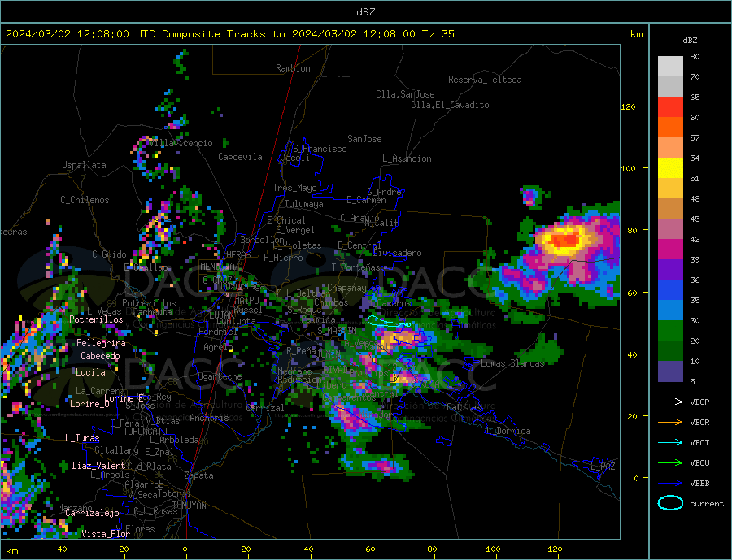
Task: Click the blue VBBB arrow in legend
Action: click(670, 484)
